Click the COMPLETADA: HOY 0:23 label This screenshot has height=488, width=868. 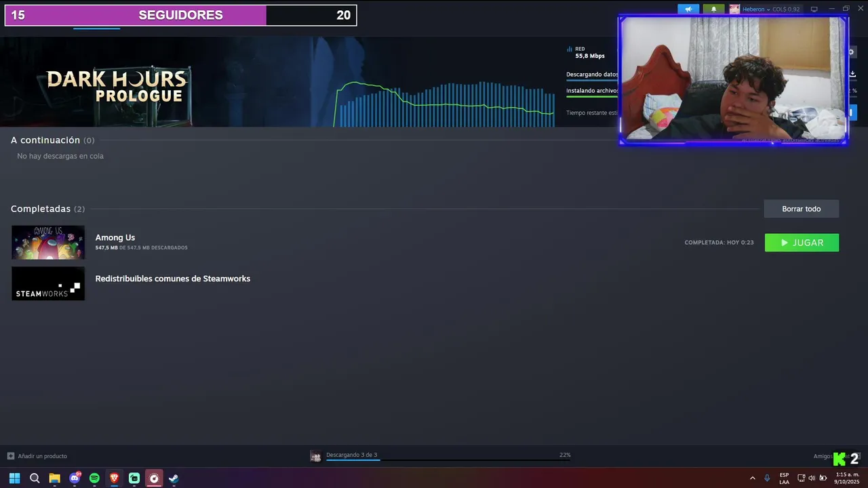pyautogui.click(x=719, y=243)
